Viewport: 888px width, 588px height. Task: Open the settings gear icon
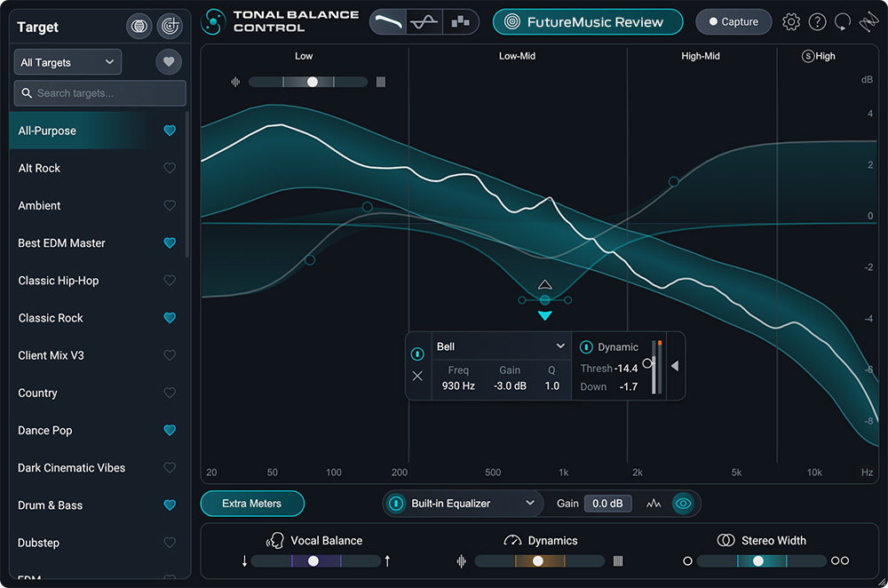click(791, 21)
